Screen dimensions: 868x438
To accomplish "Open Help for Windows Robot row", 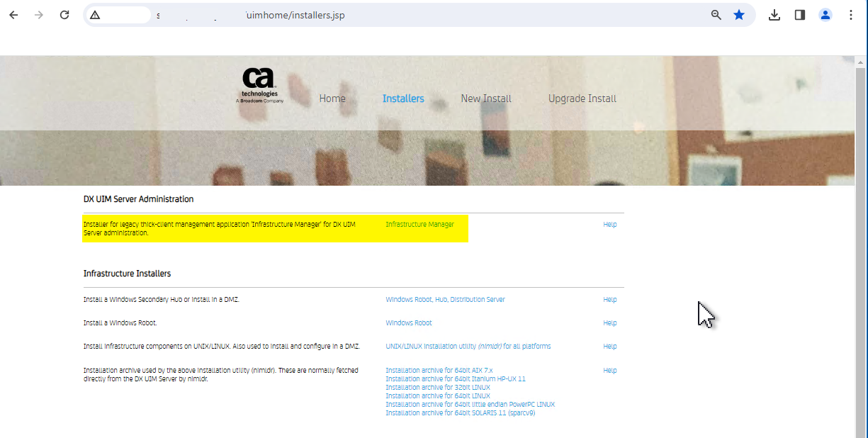I will pos(609,323).
